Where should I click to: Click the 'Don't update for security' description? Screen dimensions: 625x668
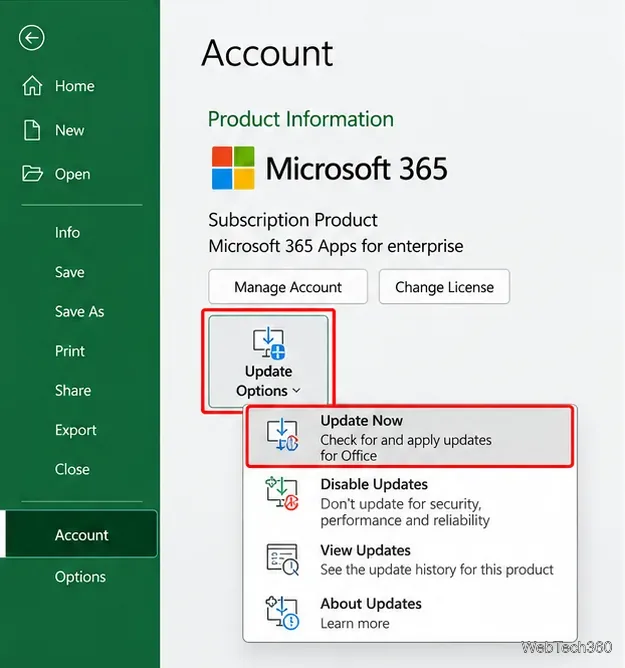pyautogui.click(x=405, y=512)
